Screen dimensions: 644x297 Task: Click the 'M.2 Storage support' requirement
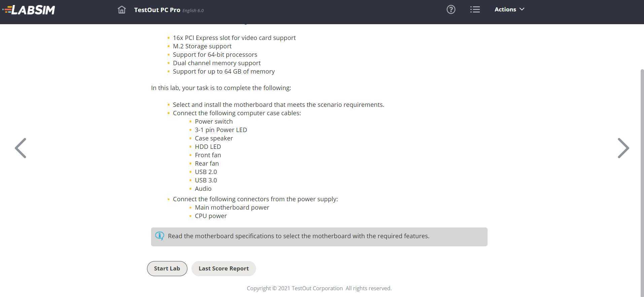tap(202, 46)
